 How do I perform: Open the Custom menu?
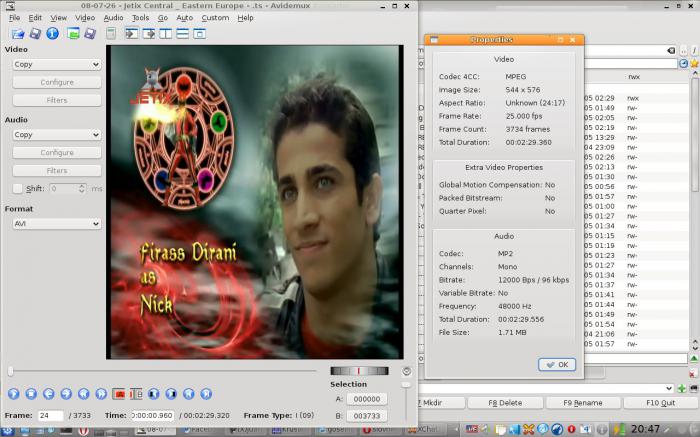(215, 17)
